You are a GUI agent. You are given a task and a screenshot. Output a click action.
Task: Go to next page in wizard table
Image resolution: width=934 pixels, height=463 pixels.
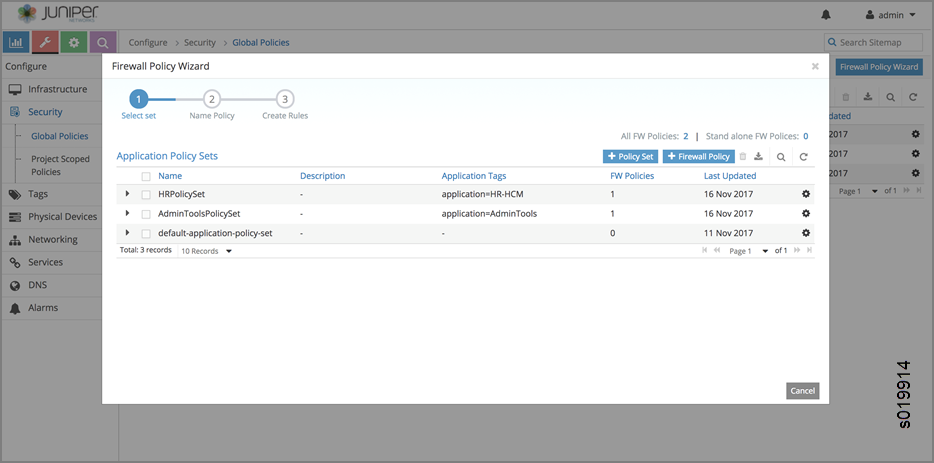[798, 251]
